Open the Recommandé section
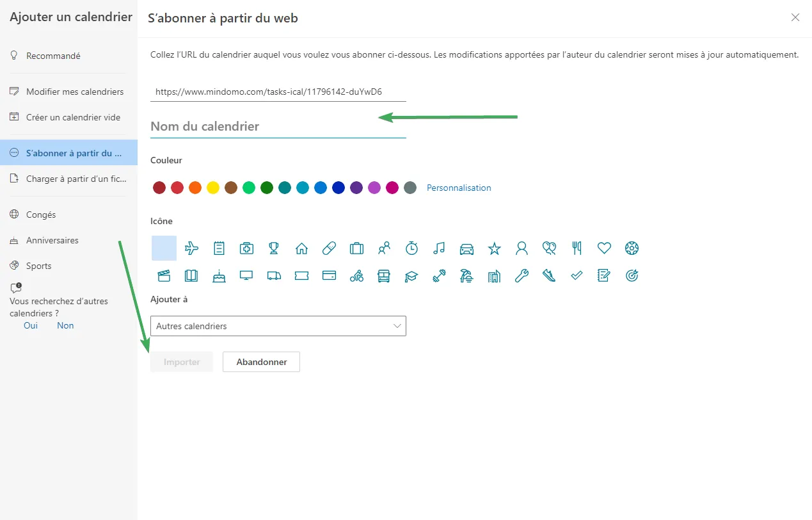The height and width of the screenshot is (520, 812). 53,56
